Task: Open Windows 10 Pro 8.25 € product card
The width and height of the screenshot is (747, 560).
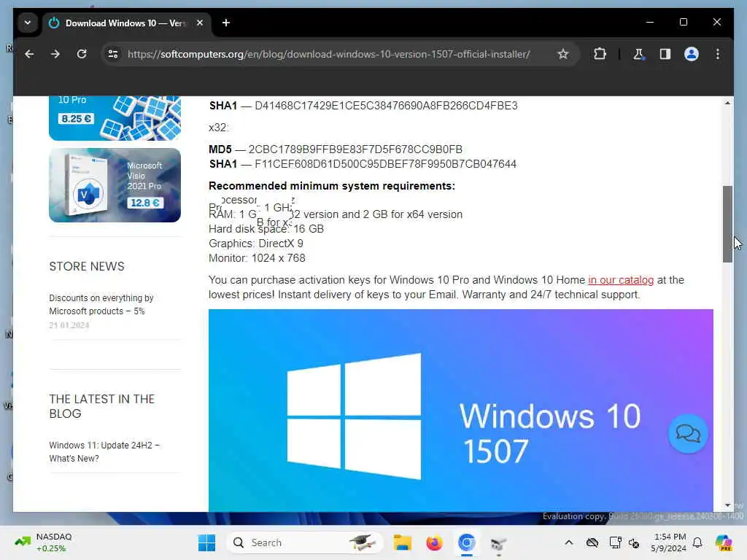Action: tap(115, 117)
